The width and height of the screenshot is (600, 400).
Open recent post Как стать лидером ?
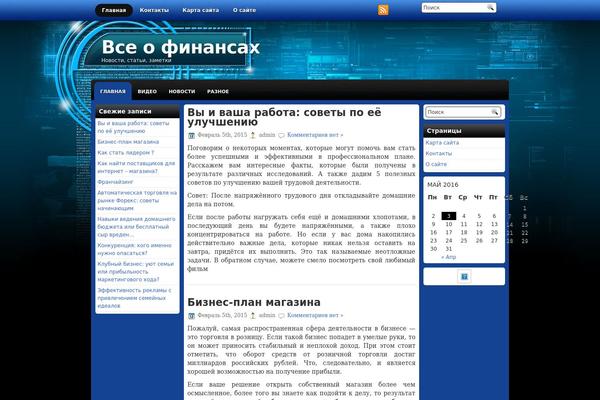pos(126,152)
